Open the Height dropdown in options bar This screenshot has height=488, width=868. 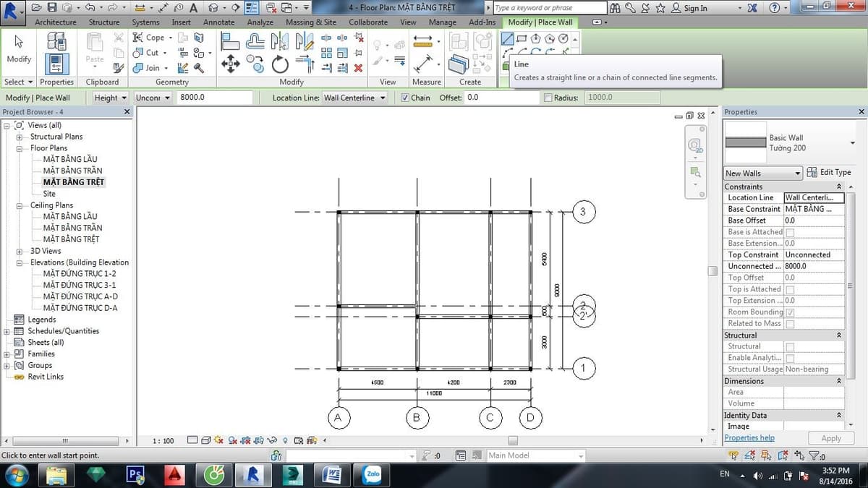click(x=111, y=98)
